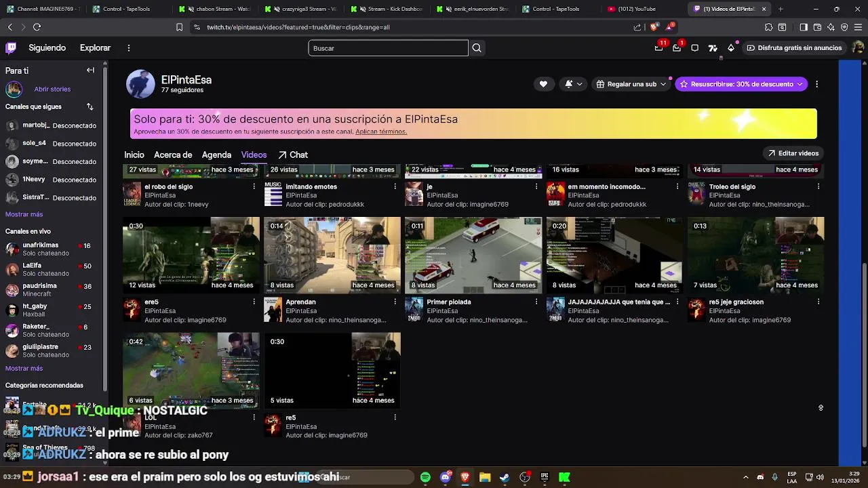The height and width of the screenshot is (488, 868).
Task: Play the 'Aprendan' clip thumbnail
Action: [x=332, y=254]
